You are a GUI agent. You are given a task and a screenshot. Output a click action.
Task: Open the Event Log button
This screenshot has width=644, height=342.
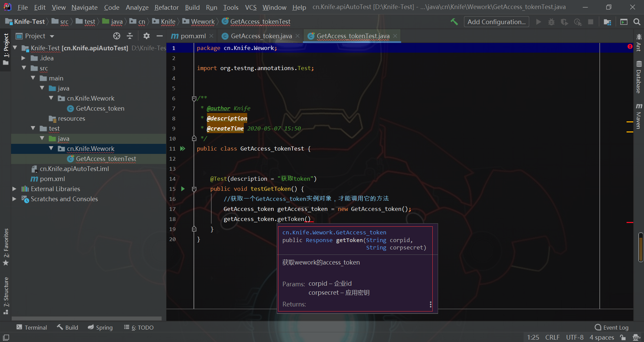611,327
